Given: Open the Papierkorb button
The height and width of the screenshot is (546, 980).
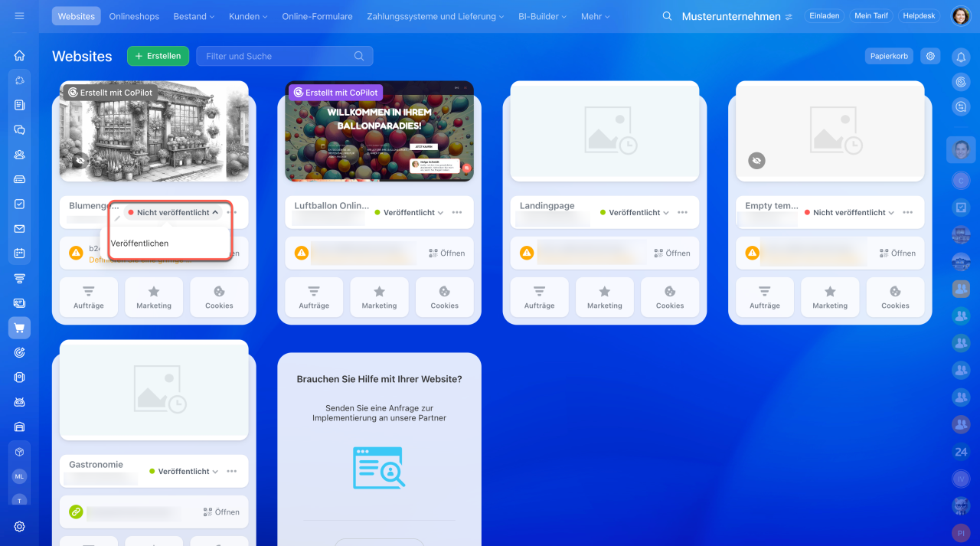Looking at the screenshot, I should point(889,56).
